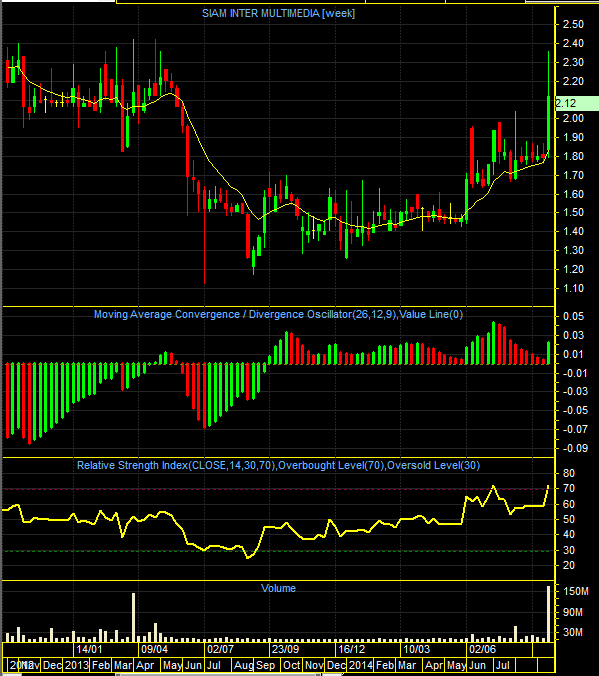Click the tallest latest volume bar
599x676 pixels.
549,613
